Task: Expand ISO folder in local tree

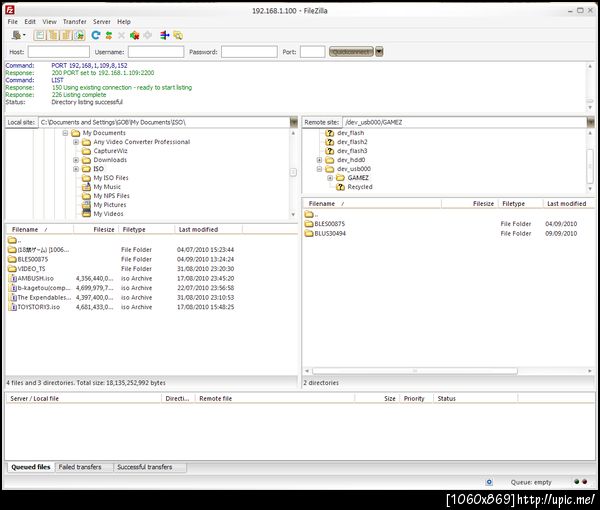Action: 76,169
